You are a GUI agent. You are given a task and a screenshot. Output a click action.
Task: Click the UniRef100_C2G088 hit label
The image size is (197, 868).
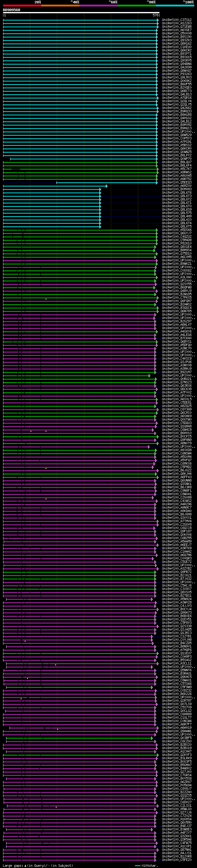[x=177, y=497]
